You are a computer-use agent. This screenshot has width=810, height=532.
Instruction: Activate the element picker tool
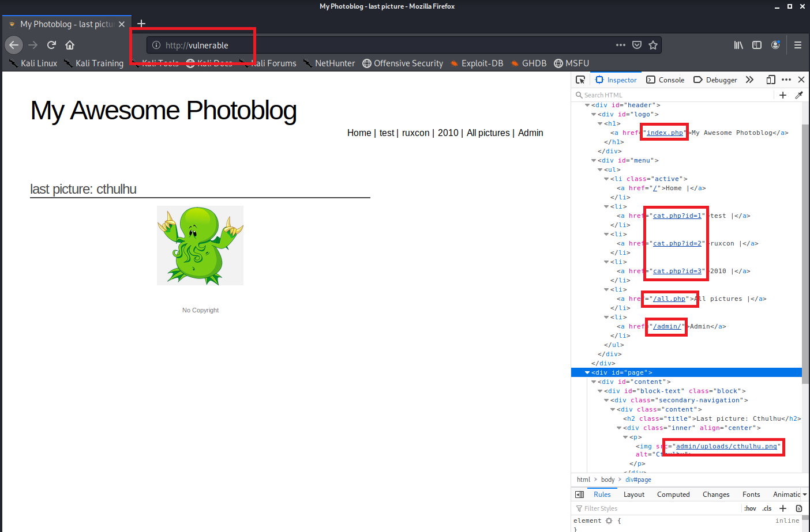click(580, 80)
